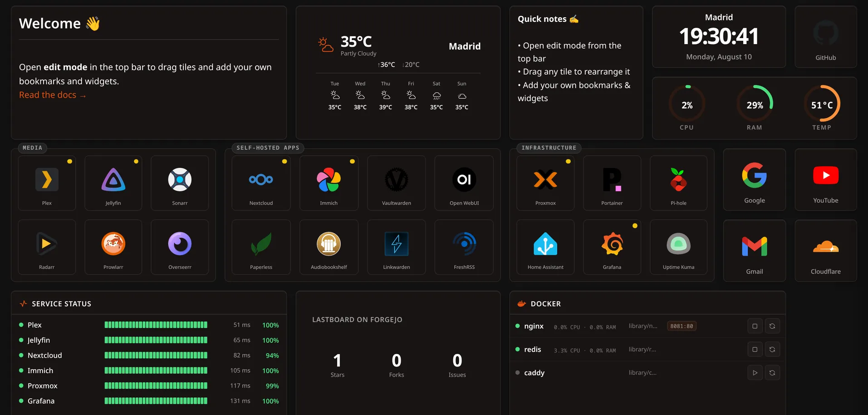Open the Cloudflare bookmark tile

click(826, 251)
